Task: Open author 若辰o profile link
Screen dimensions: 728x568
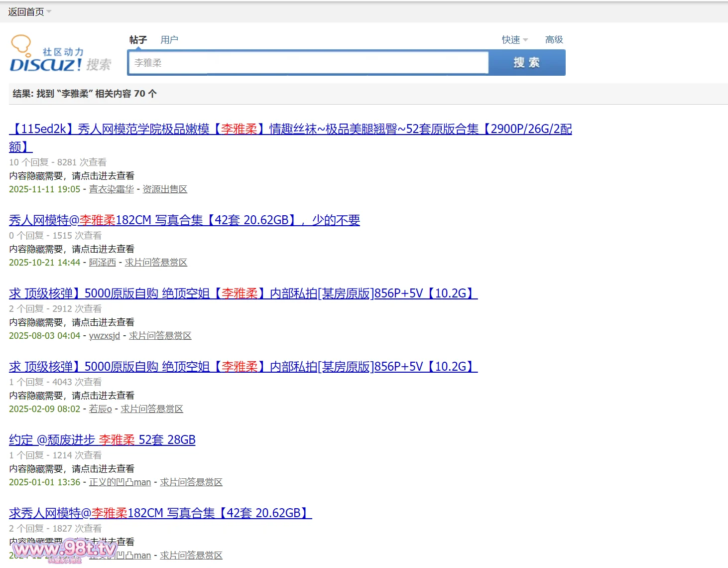Action: tap(100, 409)
